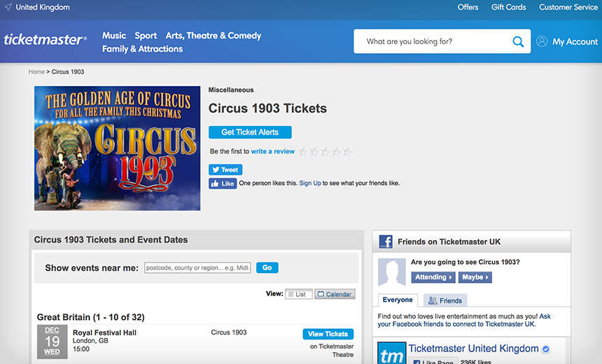Click the location arrow icon beside United Kingdom
The height and width of the screenshot is (364, 602).
tap(8, 8)
